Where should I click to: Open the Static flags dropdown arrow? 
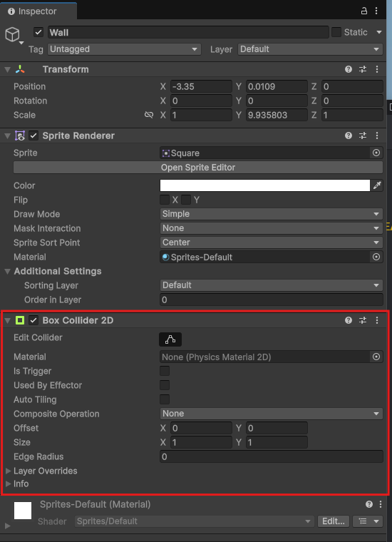click(379, 32)
